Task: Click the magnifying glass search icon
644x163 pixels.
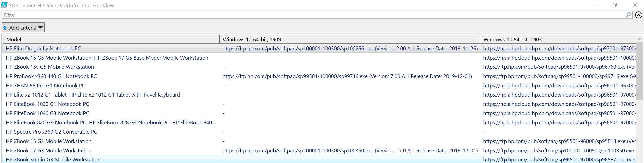Action: click(628, 15)
